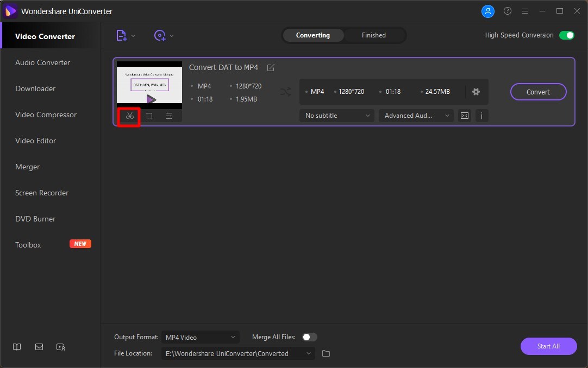The image size is (588, 368).
Task: Minimize the UniConverter window
Action: [x=542, y=11]
